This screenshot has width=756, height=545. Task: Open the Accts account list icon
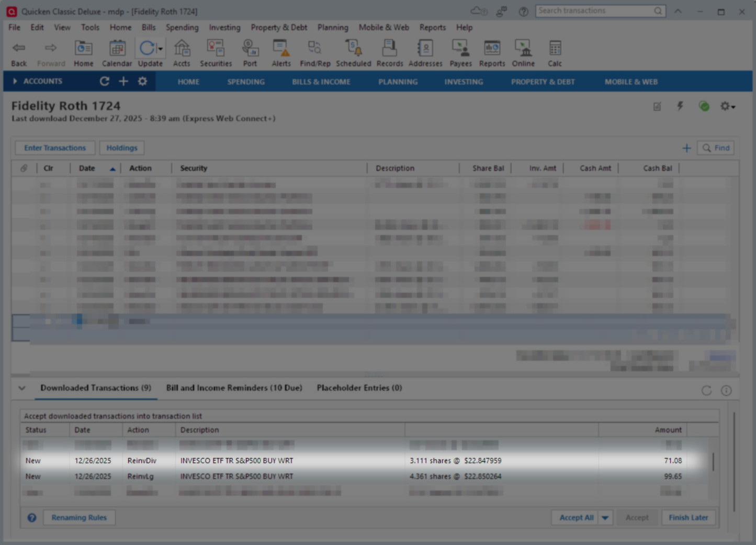(182, 53)
